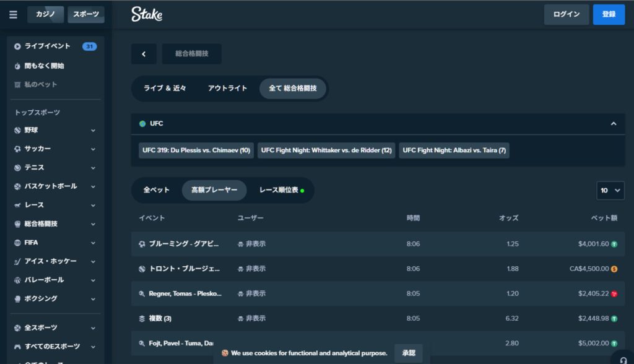Select the 全て 総合格闘技 tab
Image resolution: width=634 pixels, height=364 pixels.
pyautogui.click(x=293, y=88)
